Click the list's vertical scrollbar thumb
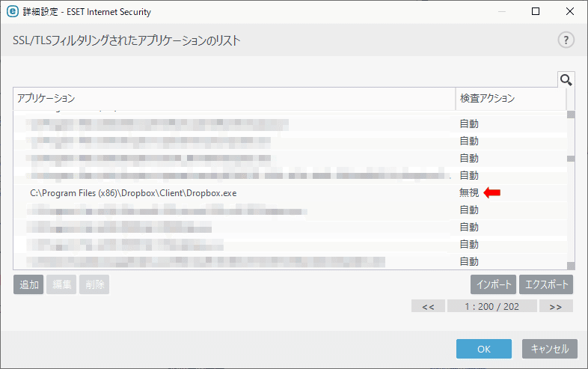 pos(571,159)
